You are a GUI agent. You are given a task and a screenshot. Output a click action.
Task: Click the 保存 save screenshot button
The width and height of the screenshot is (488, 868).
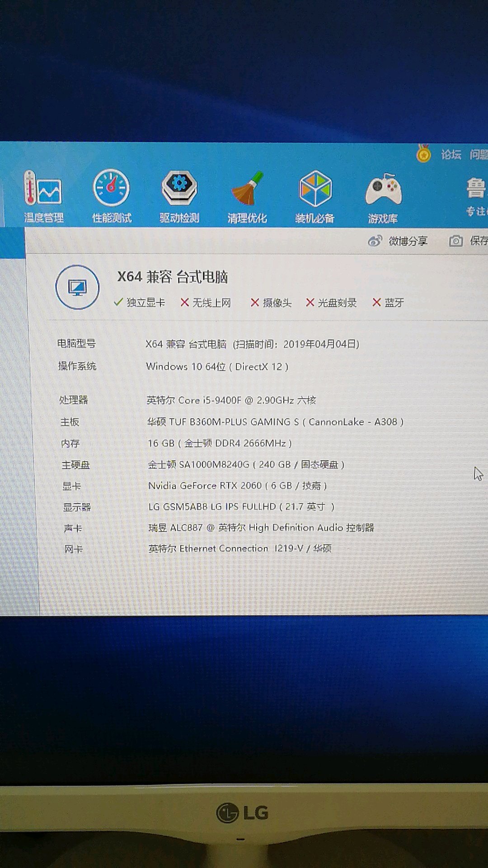click(x=468, y=241)
